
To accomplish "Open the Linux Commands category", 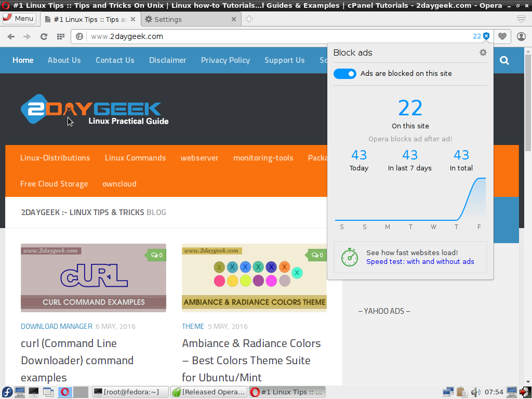I will 136,158.
